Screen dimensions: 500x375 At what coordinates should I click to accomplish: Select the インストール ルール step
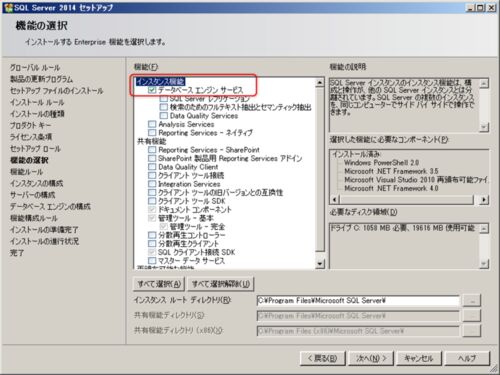[x=37, y=102]
